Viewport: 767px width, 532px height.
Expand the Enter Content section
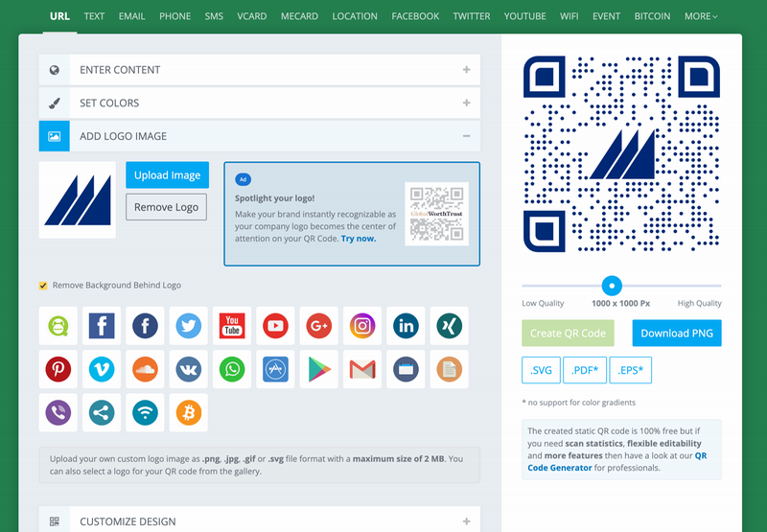coord(259,70)
